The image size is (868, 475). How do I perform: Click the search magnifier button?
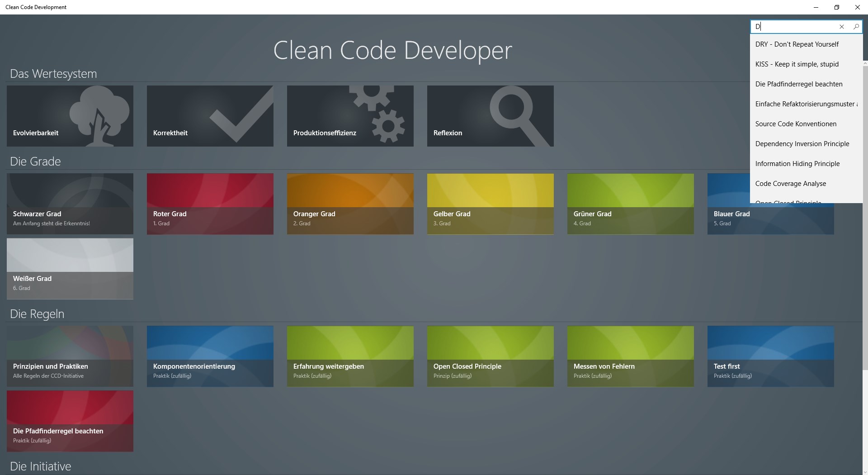click(856, 27)
